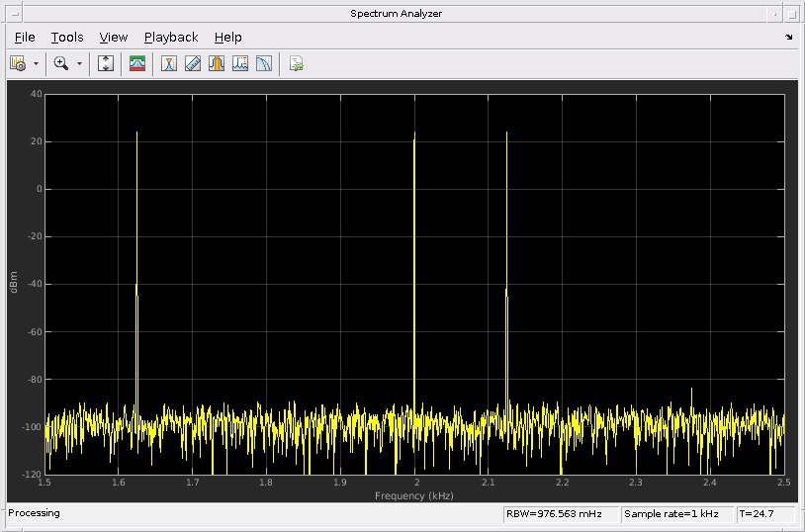
Task: Click the dBm y-axis label
Action: [x=14, y=282]
